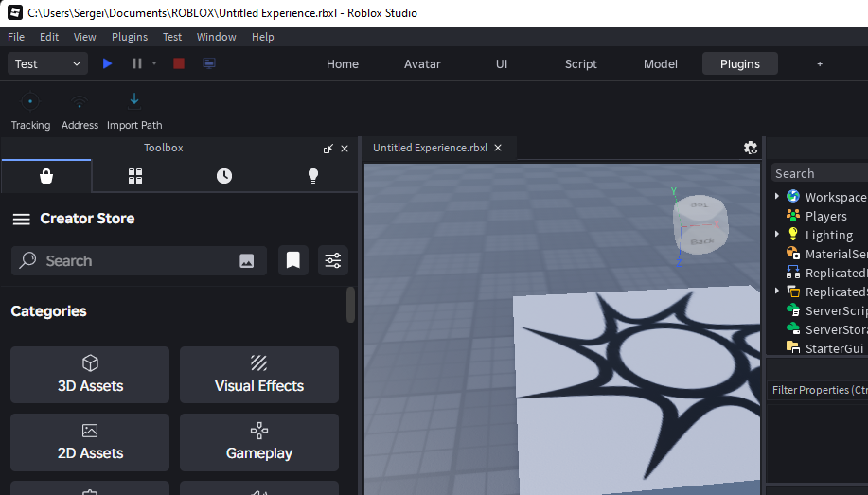Open the Toolbox inventory grid tab
The height and width of the screenshot is (495, 868).
135,176
